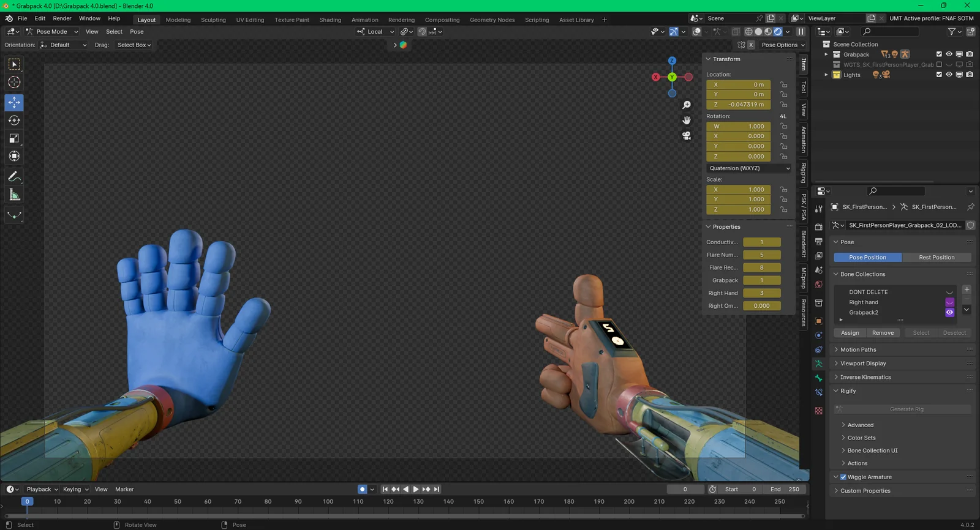
Task: Open the Render properties tab icon
Action: pyautogui.click(x=819, y=227)
